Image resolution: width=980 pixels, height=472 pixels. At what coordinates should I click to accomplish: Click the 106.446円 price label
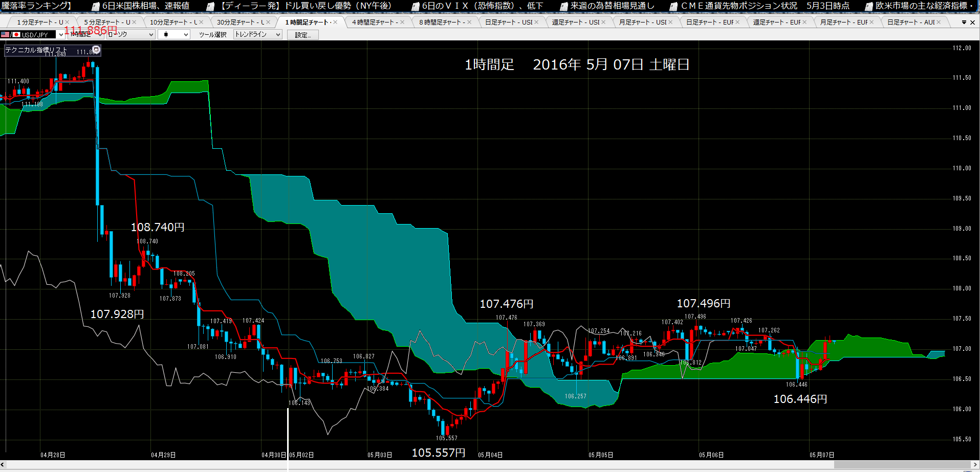click(800, 399)
